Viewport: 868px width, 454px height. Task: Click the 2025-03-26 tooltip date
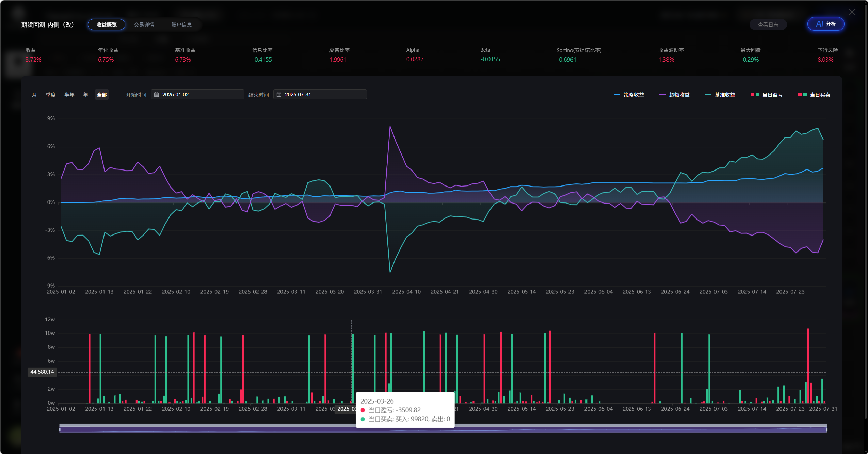[x=377, y=401]
